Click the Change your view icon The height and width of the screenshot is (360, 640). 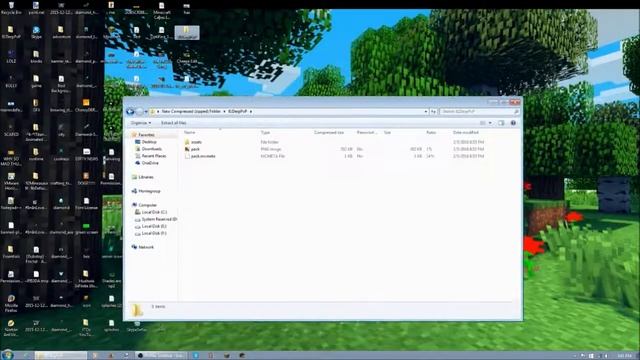(x=483, y=123)
